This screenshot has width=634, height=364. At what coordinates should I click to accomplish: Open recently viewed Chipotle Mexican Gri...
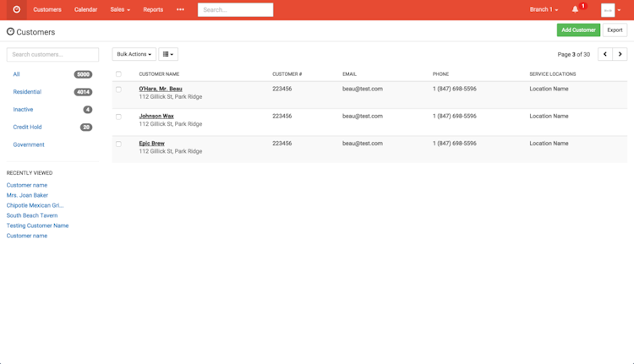(x=36, y=205)
